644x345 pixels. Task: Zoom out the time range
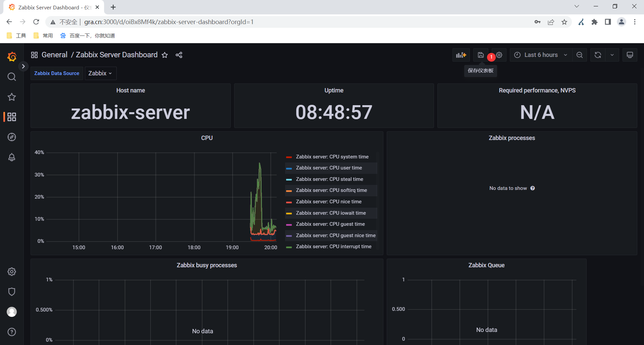[580, 55]
